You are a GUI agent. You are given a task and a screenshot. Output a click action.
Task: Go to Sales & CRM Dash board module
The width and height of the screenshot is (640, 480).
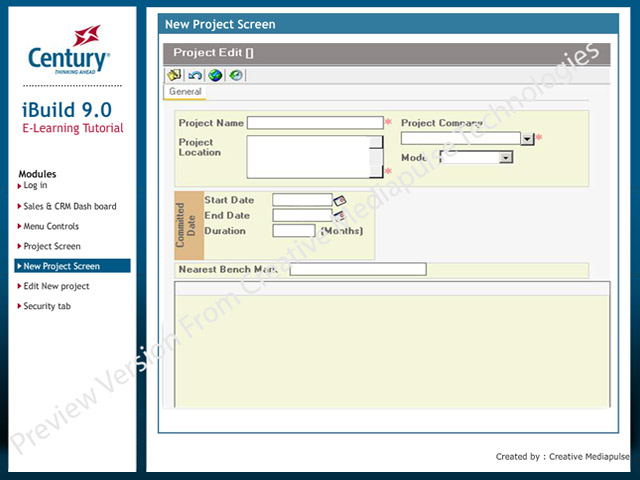70,206
